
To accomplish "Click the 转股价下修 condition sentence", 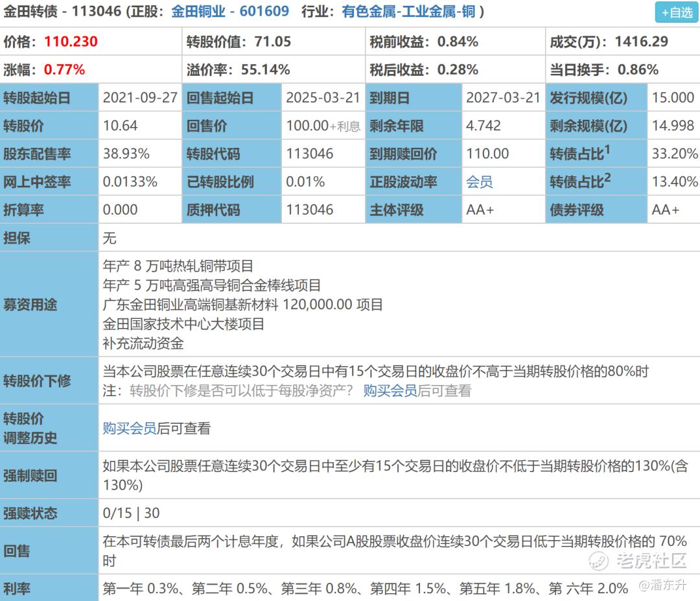I will pyautogui.click(x=376, y=371).
